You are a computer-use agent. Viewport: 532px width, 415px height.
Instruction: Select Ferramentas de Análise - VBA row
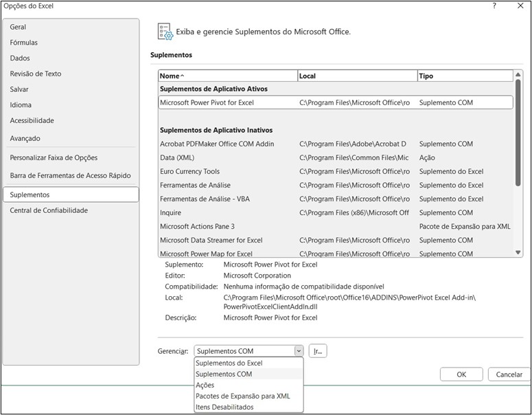[x=336, y=199]
